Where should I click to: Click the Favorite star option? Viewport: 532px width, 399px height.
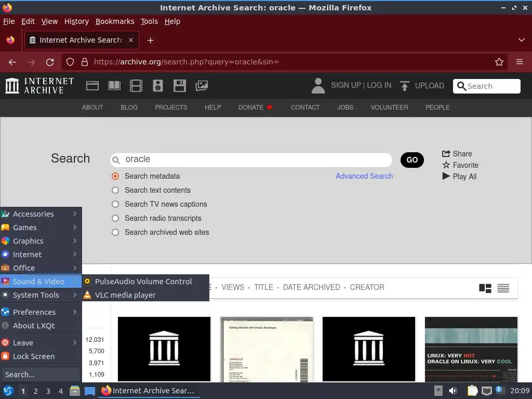(460, 165)
